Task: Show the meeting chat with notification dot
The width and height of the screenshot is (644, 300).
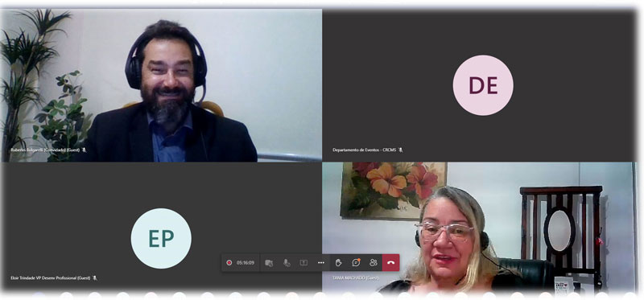Action: coord(356,263)
